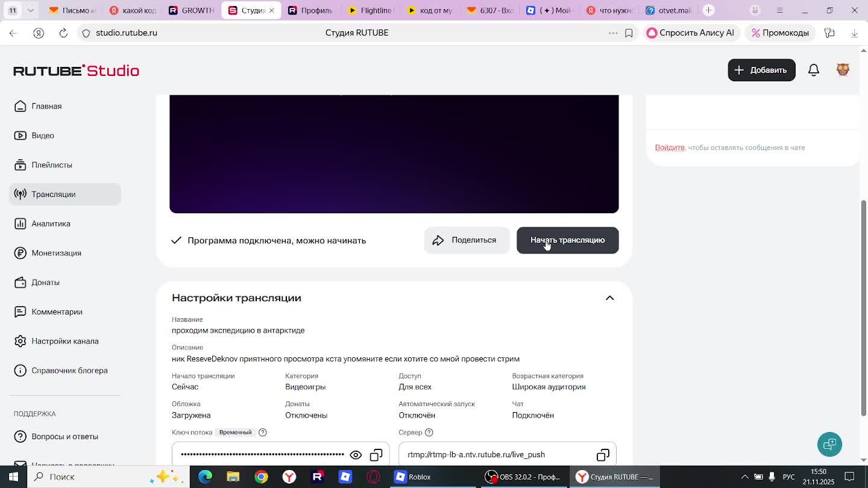Image resolution: width=868 pixels, height=488 pixels.
Task: Close the Студия tab
Action: [x=272, y=10]
